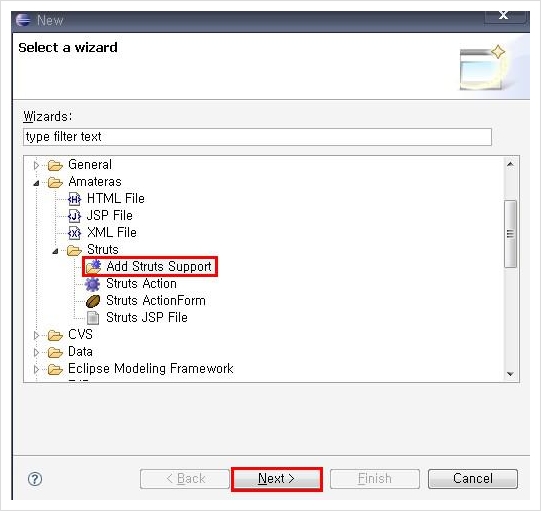The image size is (541, 511).
Task: Select the Add Struts Support gear icon
Action: 93,267
